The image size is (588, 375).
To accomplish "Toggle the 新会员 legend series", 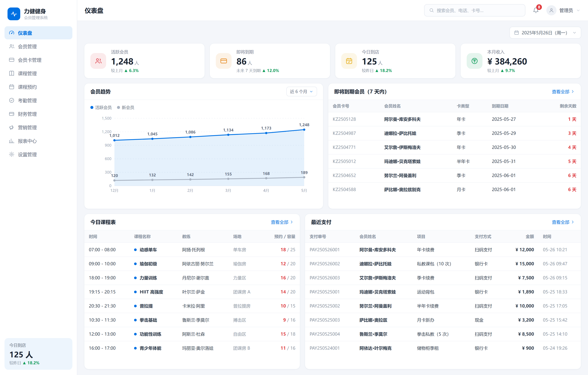I will [125, 107].
